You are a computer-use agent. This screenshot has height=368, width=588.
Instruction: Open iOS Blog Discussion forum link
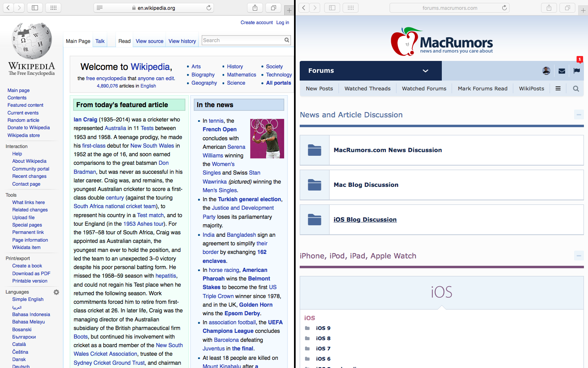[365, 220]
